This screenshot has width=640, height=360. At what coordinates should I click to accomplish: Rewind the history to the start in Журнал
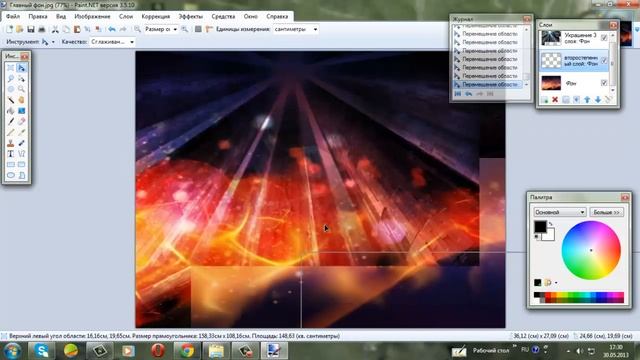458,94
